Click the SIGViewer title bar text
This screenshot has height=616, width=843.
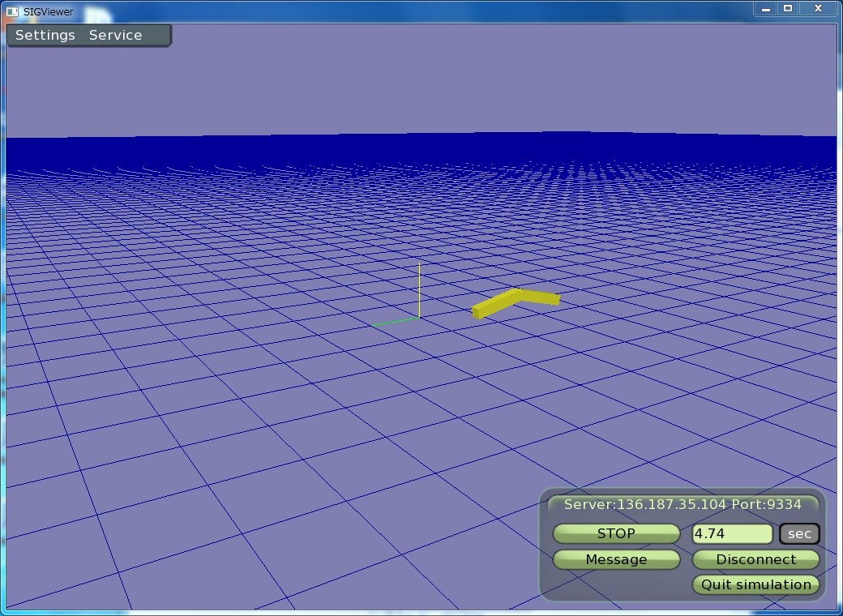pyautogui.click(x=50, y=11)
